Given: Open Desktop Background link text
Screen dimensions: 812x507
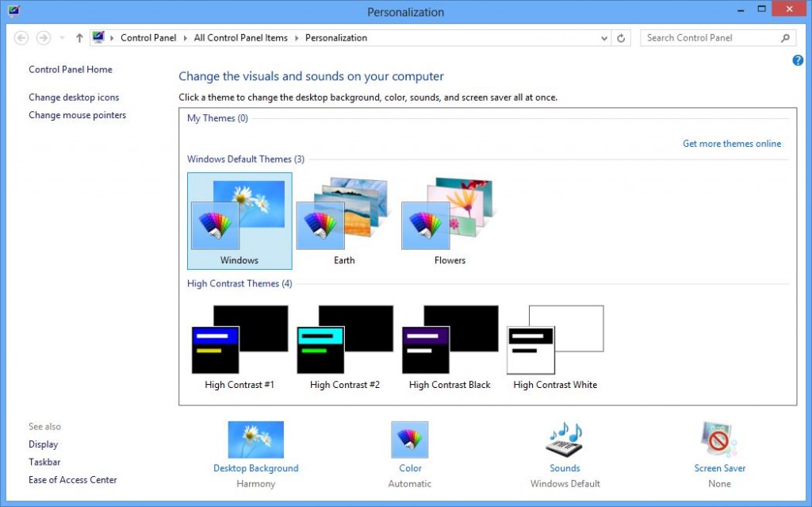Looking at the screenshot, I should click(x=256, y=468).
